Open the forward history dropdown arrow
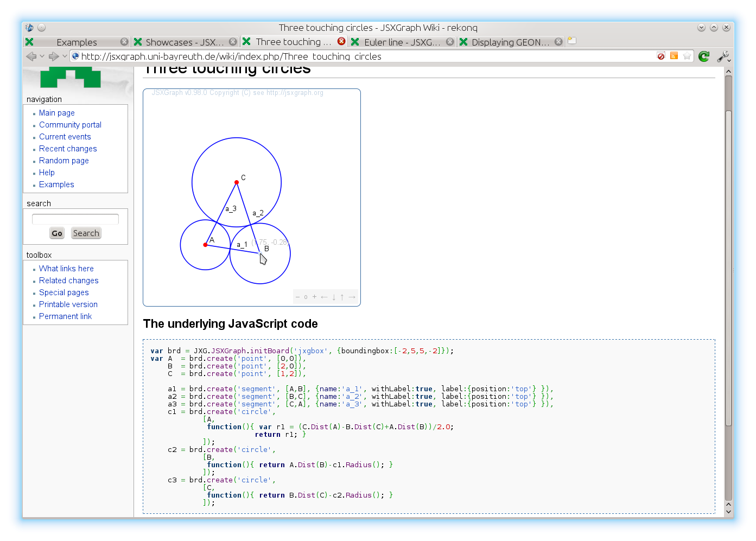The image size is (756, 541). (65, 56)
